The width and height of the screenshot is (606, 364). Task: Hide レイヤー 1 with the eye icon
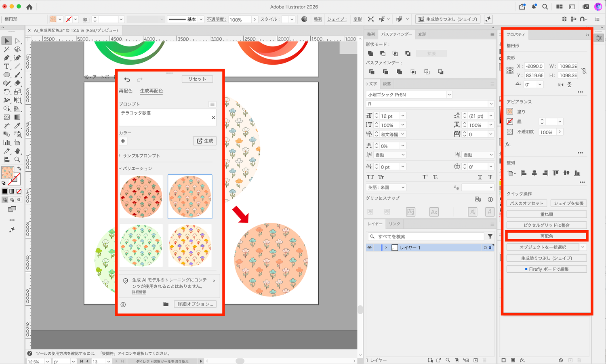[x=369, y=247]
